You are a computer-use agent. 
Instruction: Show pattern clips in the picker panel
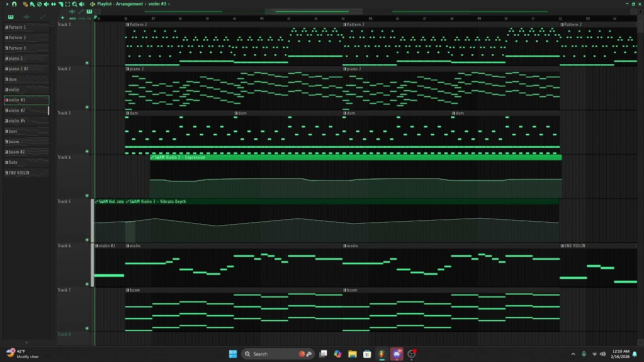click(11, 17)
